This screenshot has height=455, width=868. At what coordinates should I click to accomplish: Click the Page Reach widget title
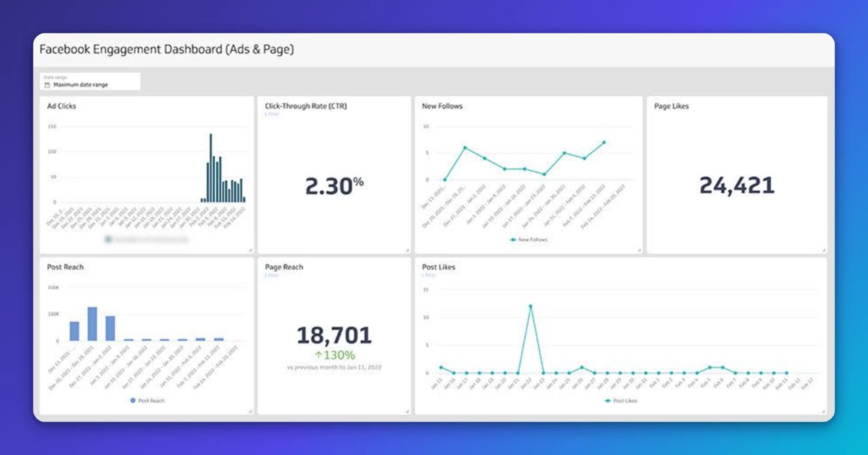[284, 267]
